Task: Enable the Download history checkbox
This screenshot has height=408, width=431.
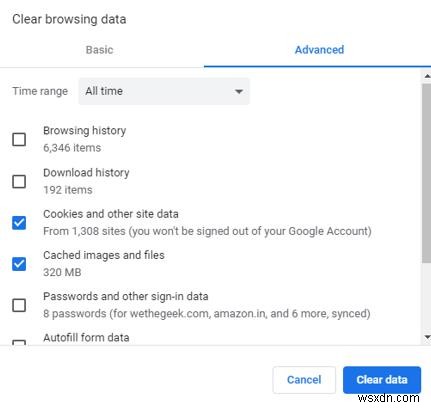Action: click(19, 181)
